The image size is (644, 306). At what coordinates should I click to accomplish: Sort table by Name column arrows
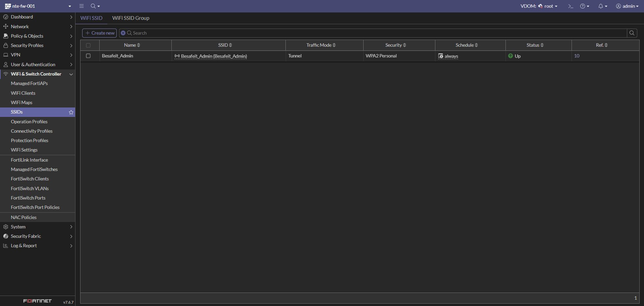point(139,45)
